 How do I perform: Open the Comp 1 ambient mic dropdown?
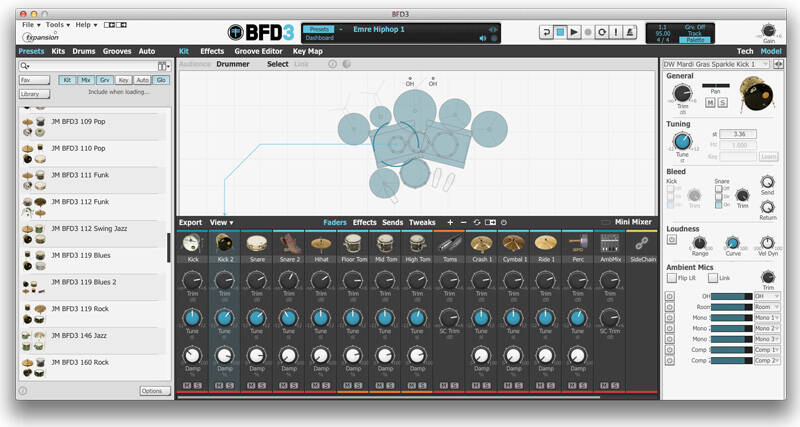point(767,350)
